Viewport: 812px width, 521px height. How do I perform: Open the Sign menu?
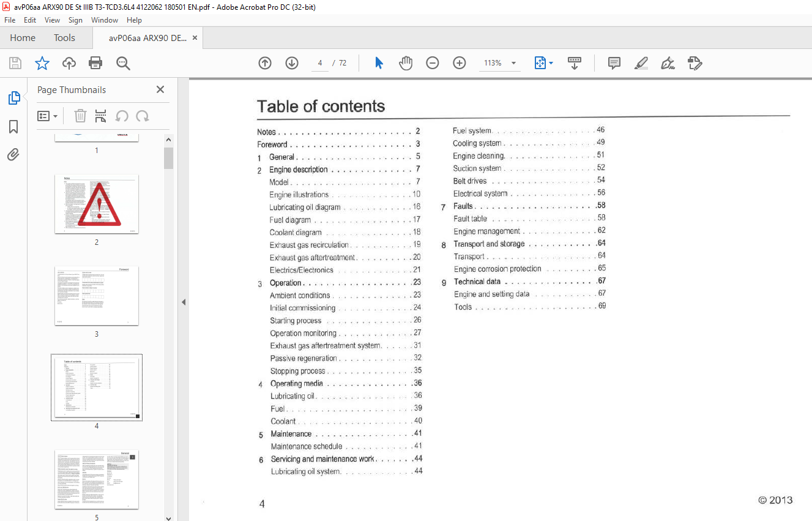coord(75,20)
